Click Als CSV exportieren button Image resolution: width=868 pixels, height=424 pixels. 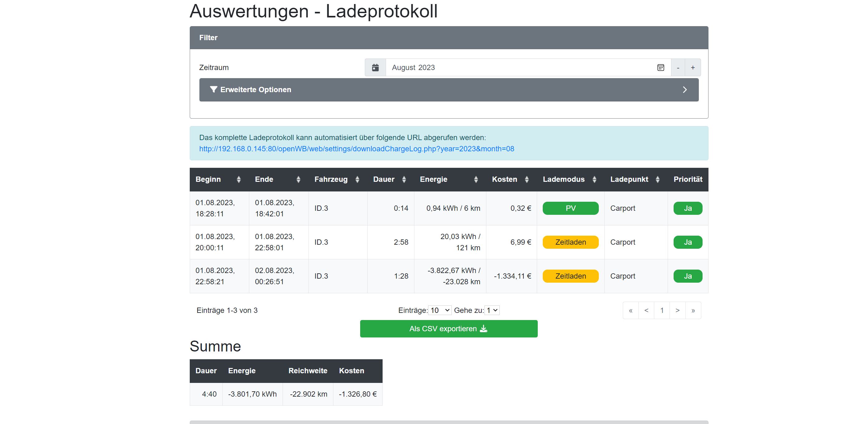click(449, 329)
